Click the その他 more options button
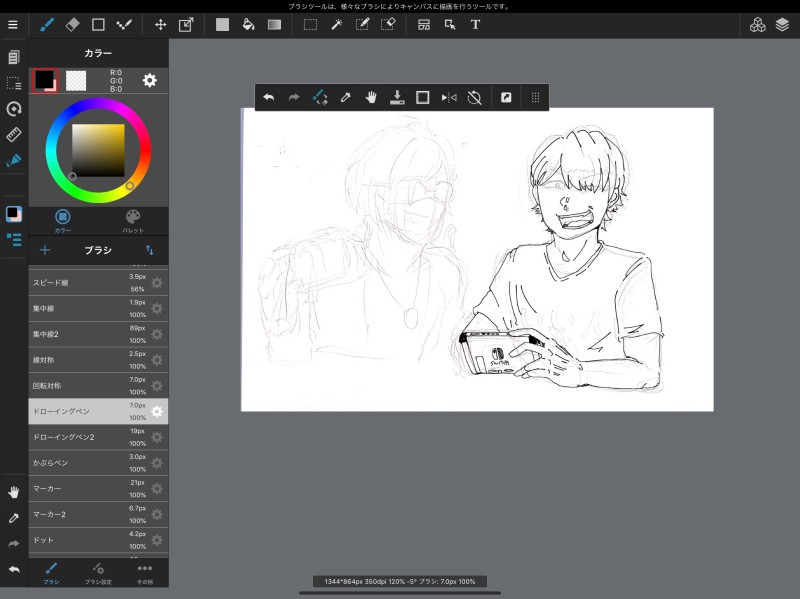Viewport: 800px width, 599px height. 145,572
